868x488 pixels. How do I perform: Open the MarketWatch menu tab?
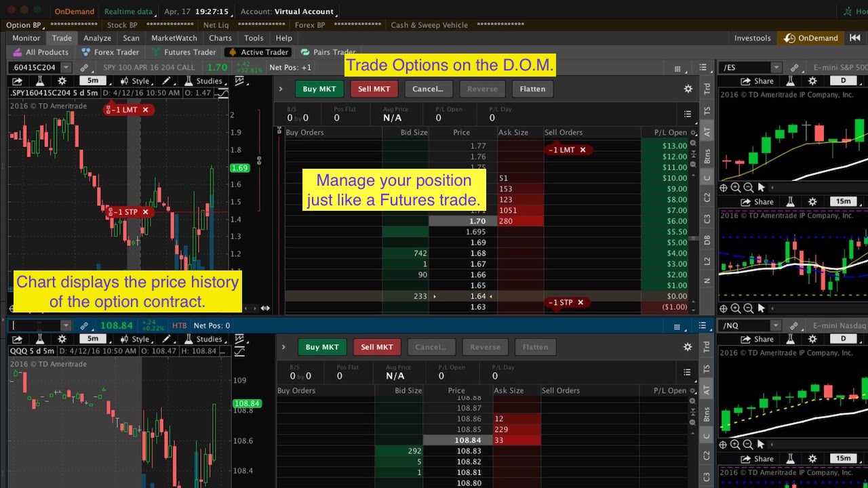click(174, 39)
